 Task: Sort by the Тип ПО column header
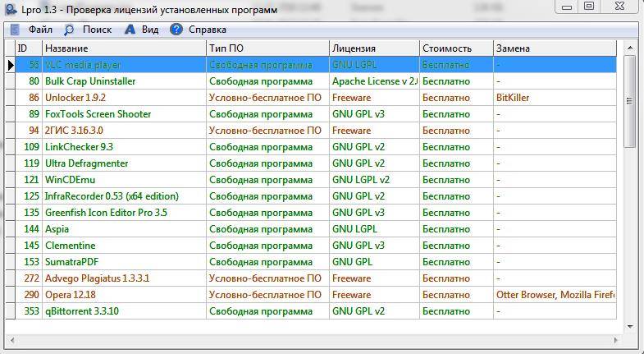click(x=267, y=48)
